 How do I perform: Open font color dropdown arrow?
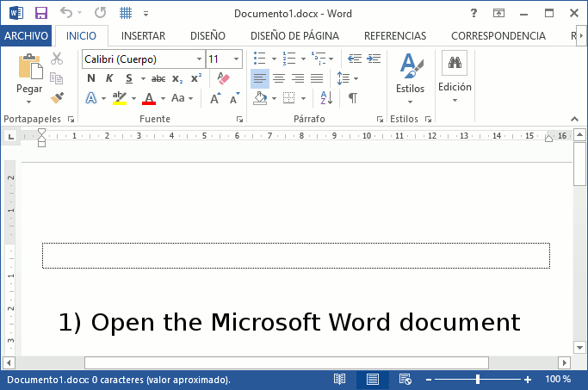pos(163,99)
